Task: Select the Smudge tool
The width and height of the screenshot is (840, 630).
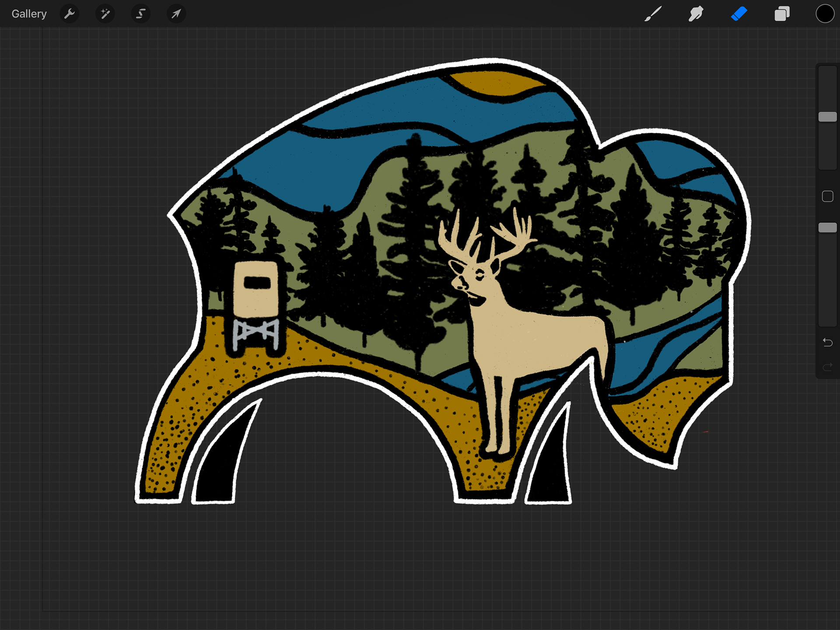Action: tap(696, 14)
